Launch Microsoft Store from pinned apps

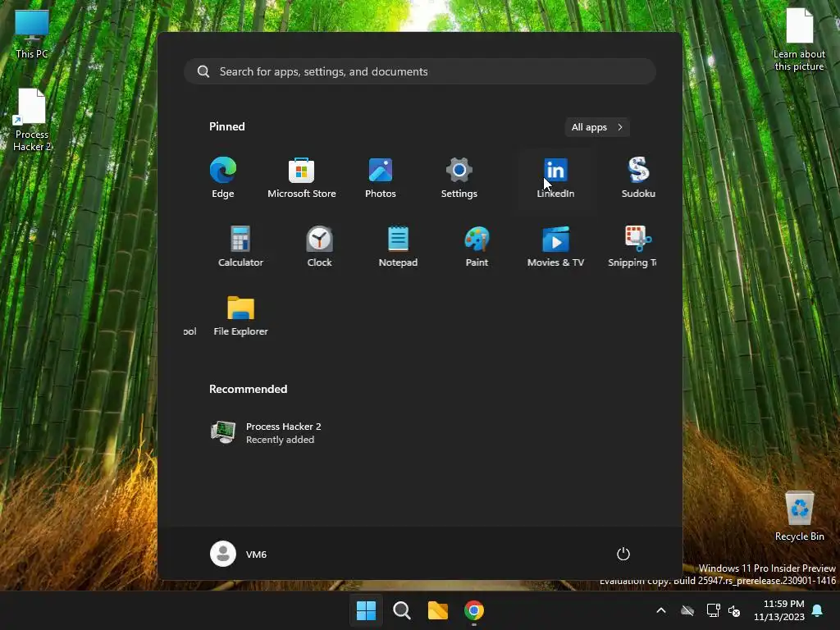pos(302,178)
